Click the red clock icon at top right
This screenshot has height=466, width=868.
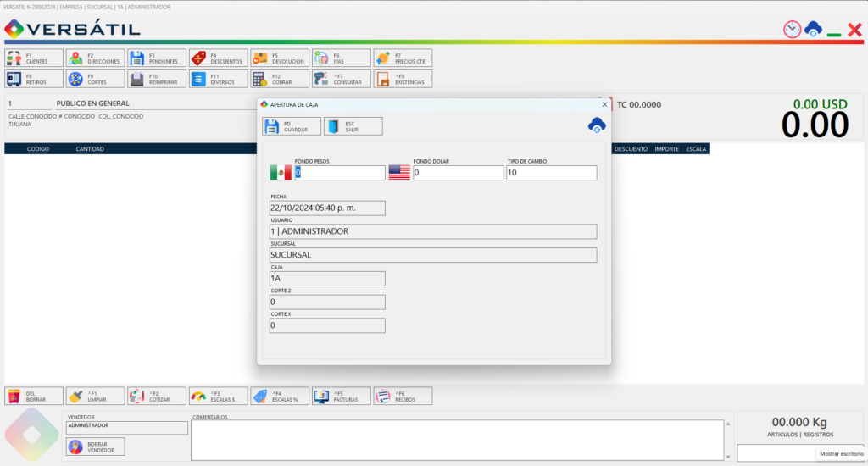coord(793,30)
